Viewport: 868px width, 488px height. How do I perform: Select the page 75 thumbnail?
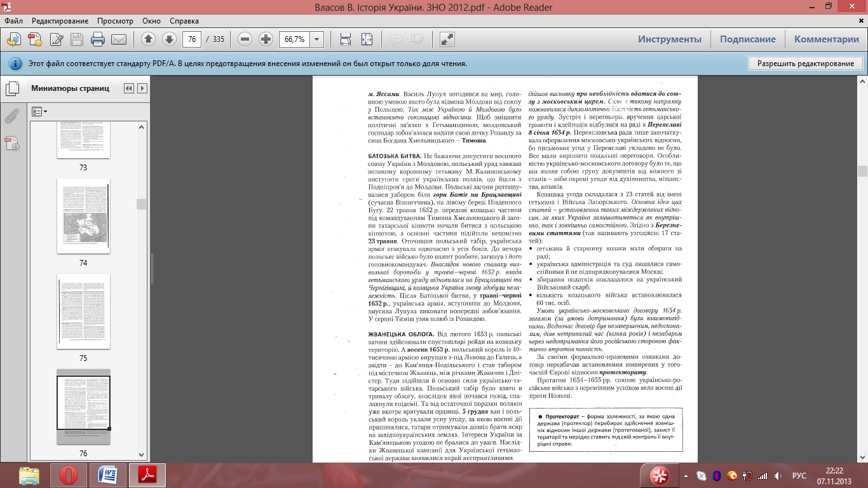coord(83,311)
